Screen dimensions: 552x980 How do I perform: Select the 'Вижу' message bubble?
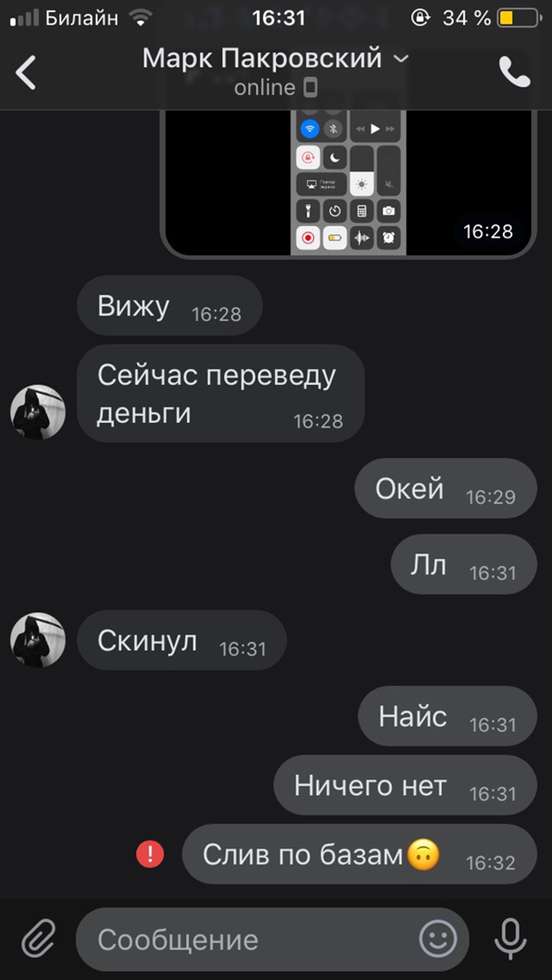point(170,306)
